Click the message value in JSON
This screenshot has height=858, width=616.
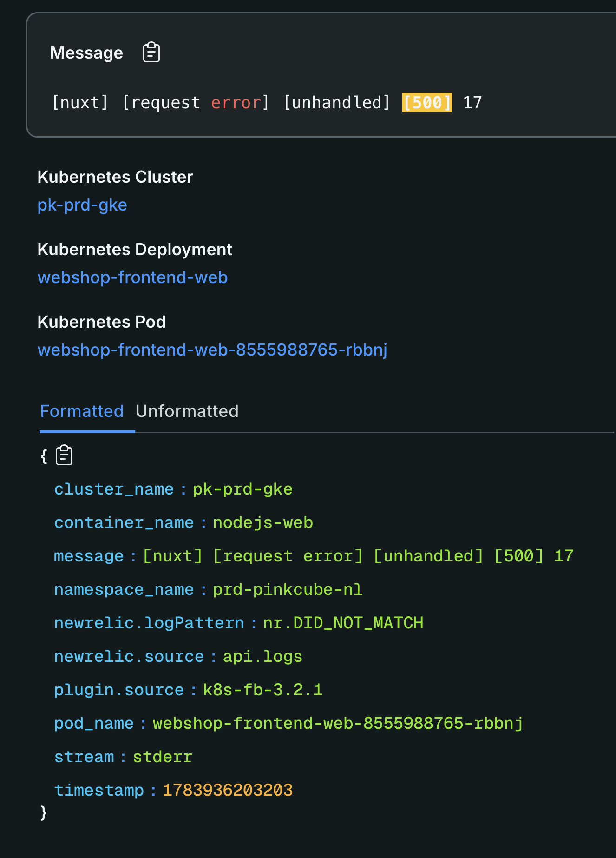point(358,556)
